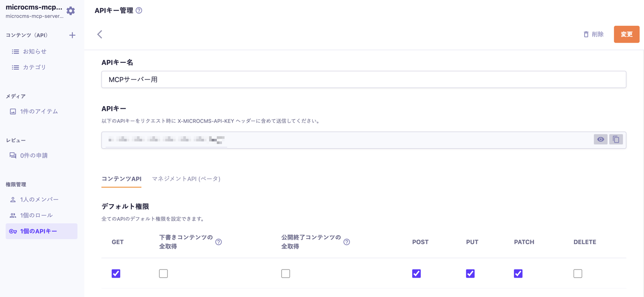The width and height of the screenshot is (644, 297).
Task: Enable 下書きコンテンツの全取得 checkbox
Action: point(163,273)
